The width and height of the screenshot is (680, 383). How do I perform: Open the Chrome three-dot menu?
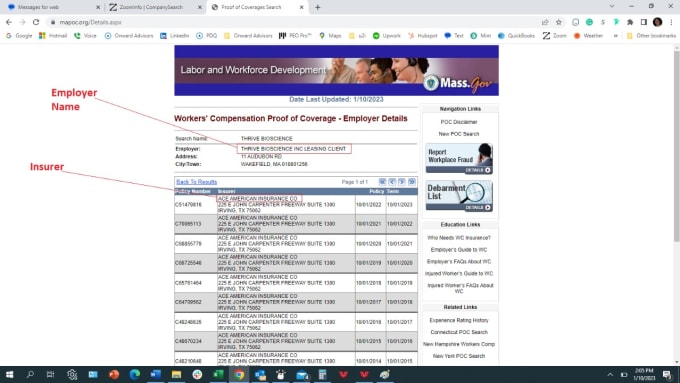tap(671, 22)
